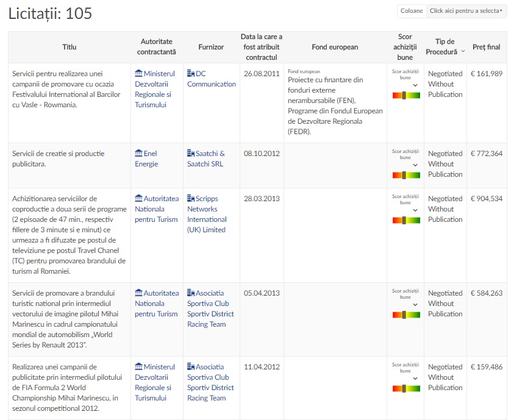The width and height of the screenshot is (514, 420).
Task: Click the supplier building icon in the 05.04.2013 row
Action: pyautogui.click(x=191, y=293)
